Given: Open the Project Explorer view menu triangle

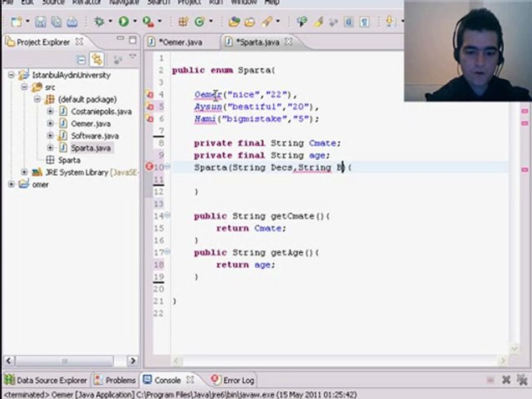Looking at the screenshot, I should tap(132, 57).
